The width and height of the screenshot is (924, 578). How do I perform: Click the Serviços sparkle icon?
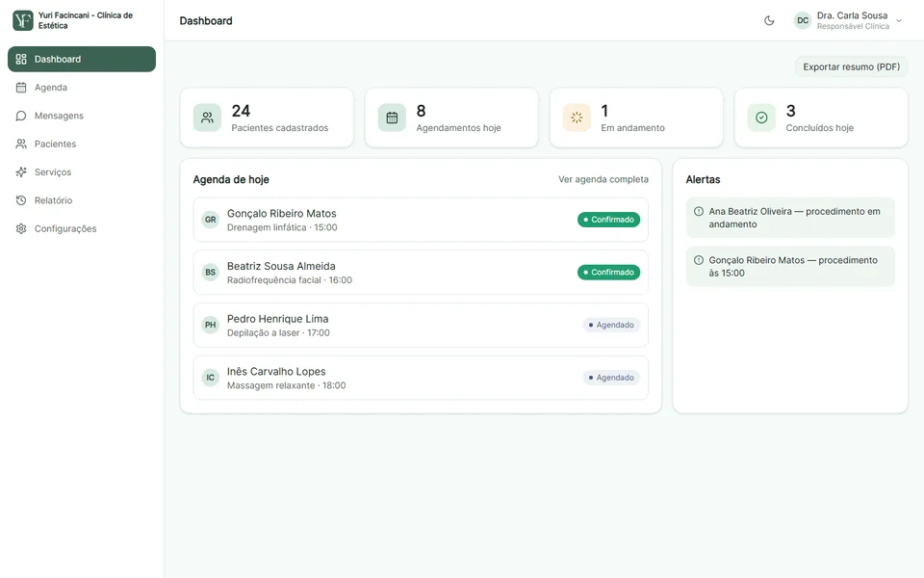(21, 172)
